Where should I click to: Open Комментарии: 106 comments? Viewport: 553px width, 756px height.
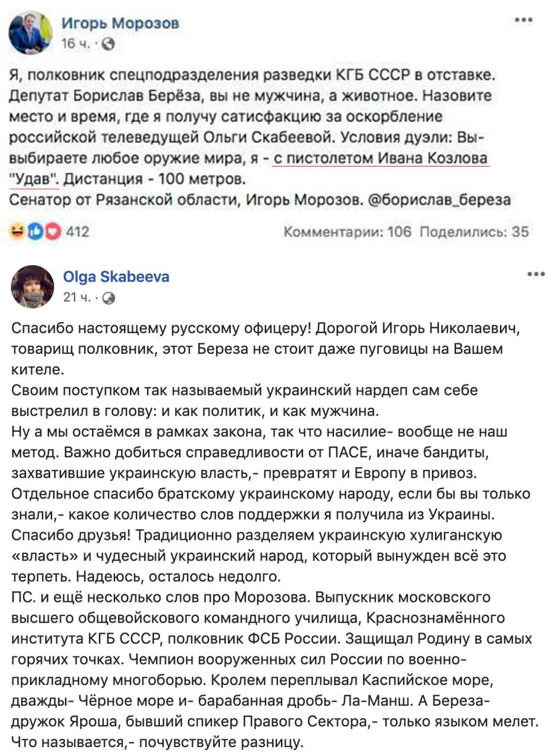pos(348,232)
